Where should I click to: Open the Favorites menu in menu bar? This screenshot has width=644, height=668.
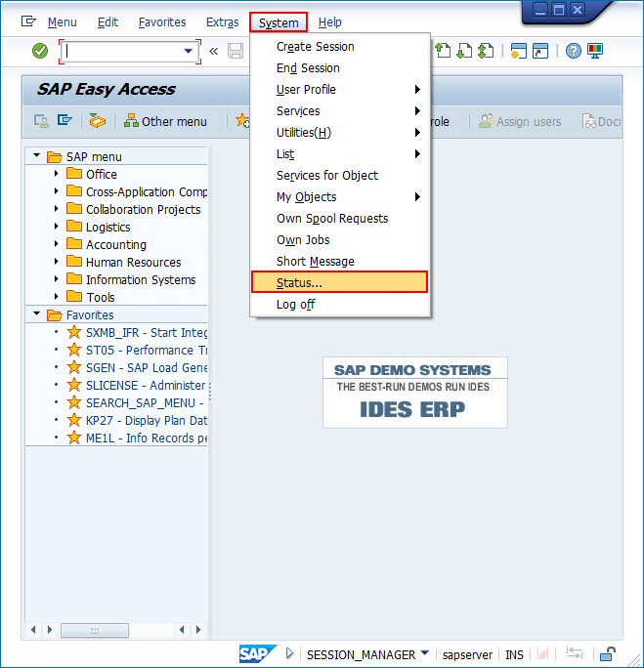tap(162, 22)
